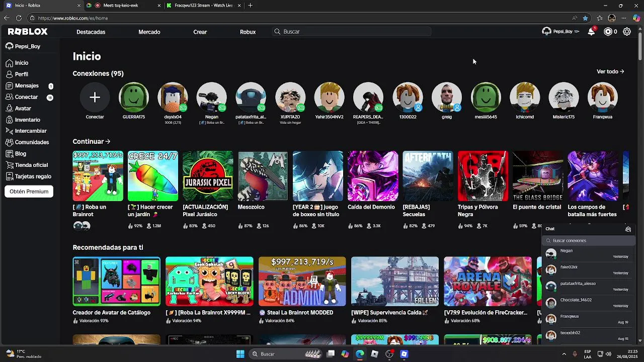
Task: Open greig friend avatar
Action: pyautogui.click(x=447, y=97)
